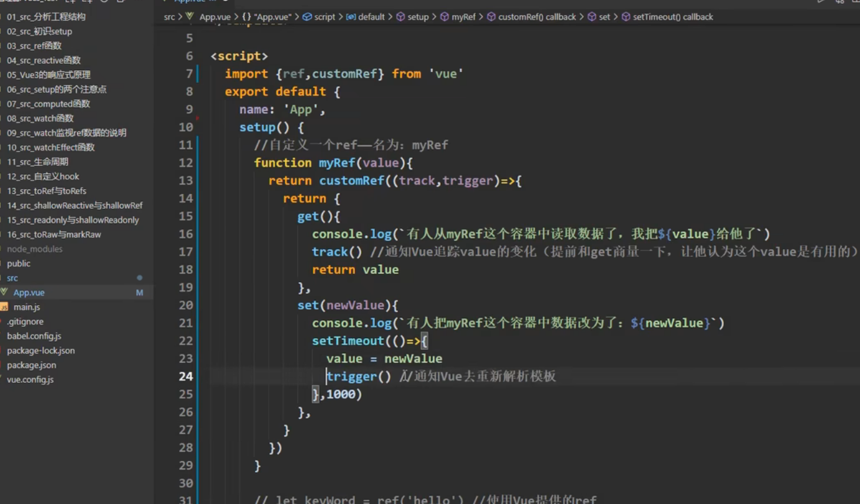Select the setTimeout() callback breadcrumb
This screenshot has height=504, width=860.
coord(673,17)
